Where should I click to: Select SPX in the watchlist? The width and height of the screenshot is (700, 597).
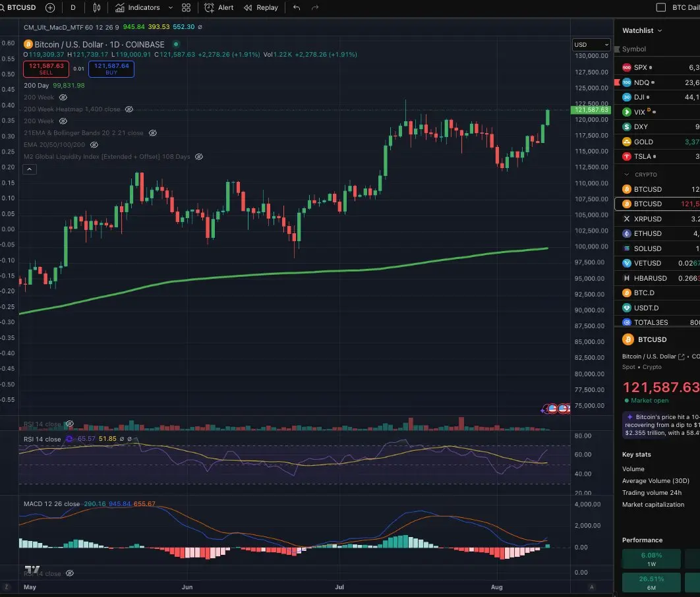pyautogui.click(x=657, y=67)
